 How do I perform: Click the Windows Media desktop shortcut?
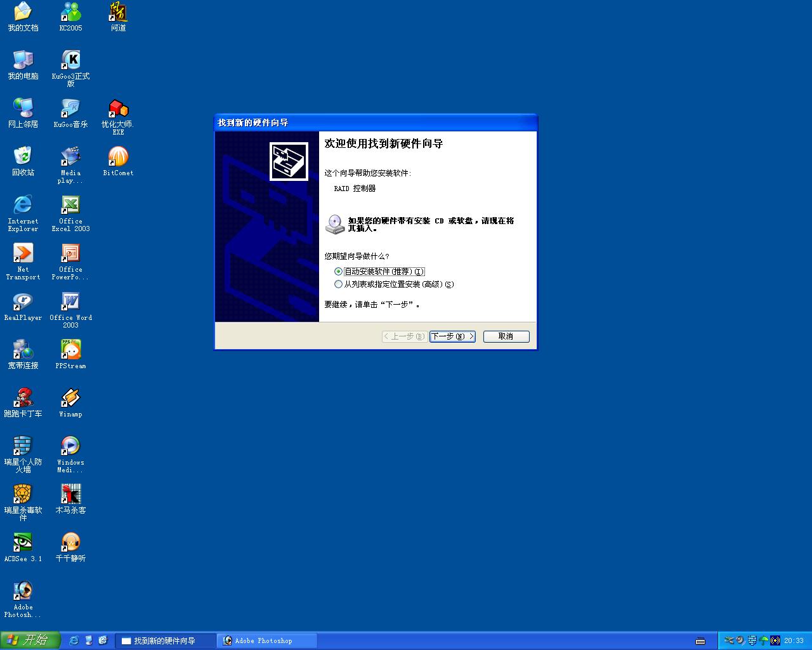(70, 454)
